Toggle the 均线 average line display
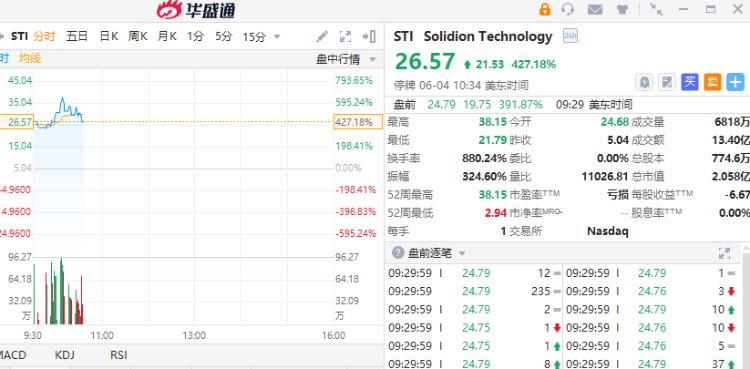The image size is (750, 369). [x=30, y=58]
